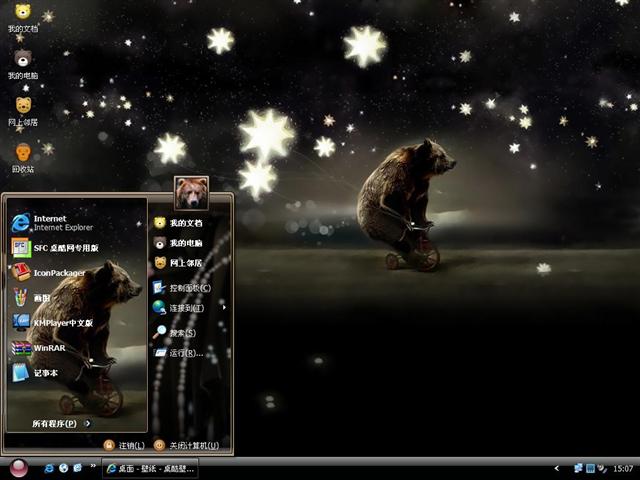
Task: Click the round Start button orb
Action: pyautogui.click(x=19, y=469)
